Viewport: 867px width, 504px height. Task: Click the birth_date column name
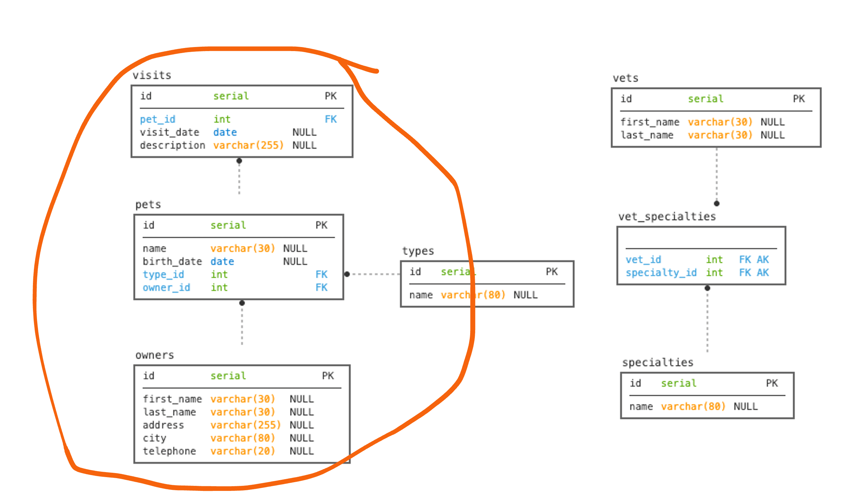(173, 262)
